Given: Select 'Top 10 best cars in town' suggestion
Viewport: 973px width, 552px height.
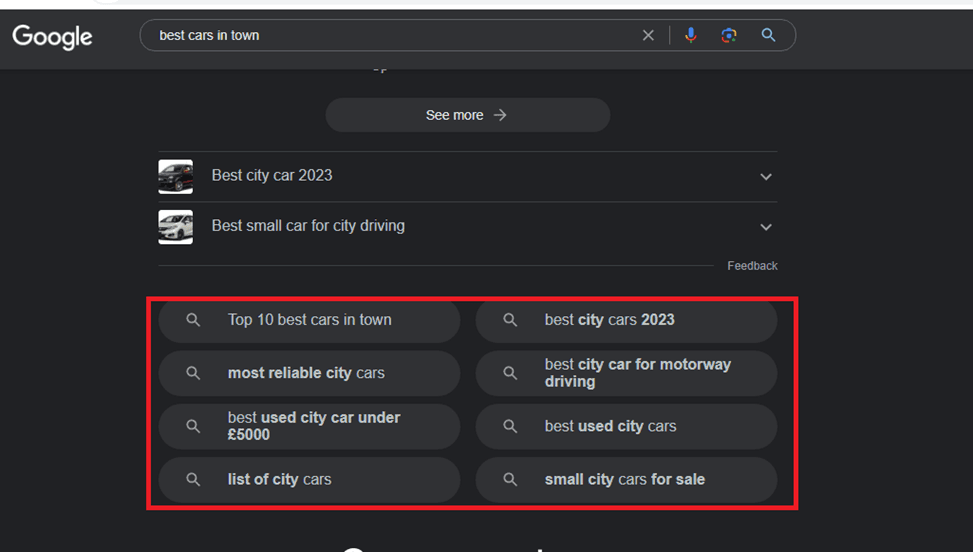Looking at the screenshot, I should [309, 320].
